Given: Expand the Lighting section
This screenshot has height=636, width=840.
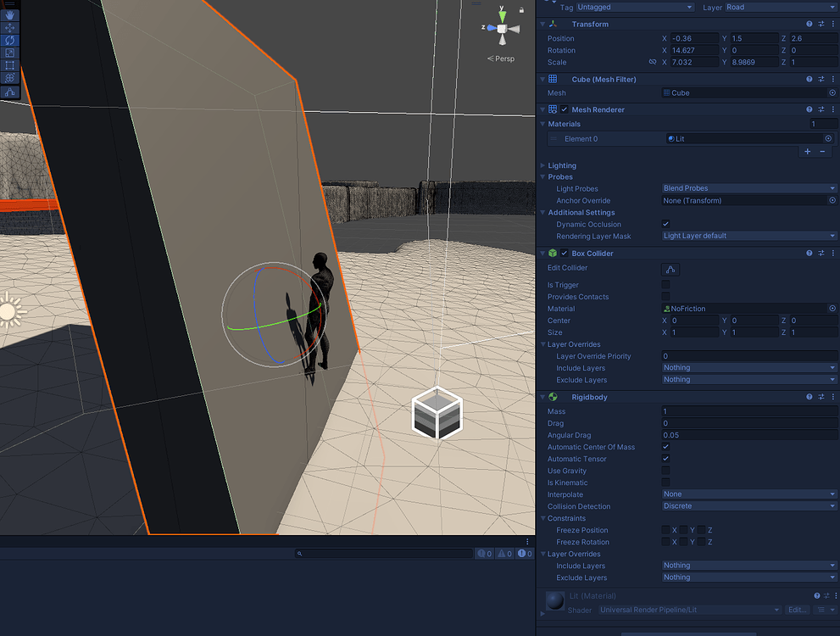Looking at the screenshot, I should [x=542, y=165].
